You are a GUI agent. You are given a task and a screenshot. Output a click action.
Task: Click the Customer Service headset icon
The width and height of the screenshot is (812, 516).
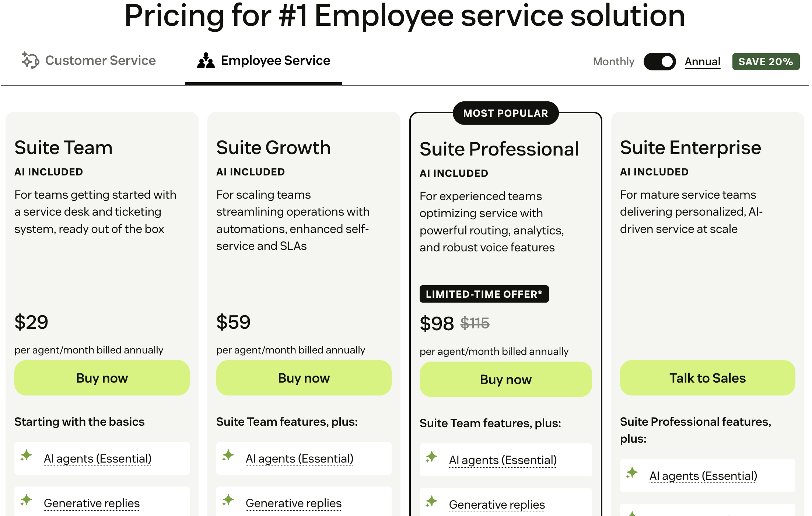pyautogui.click(x=30, y=60)
